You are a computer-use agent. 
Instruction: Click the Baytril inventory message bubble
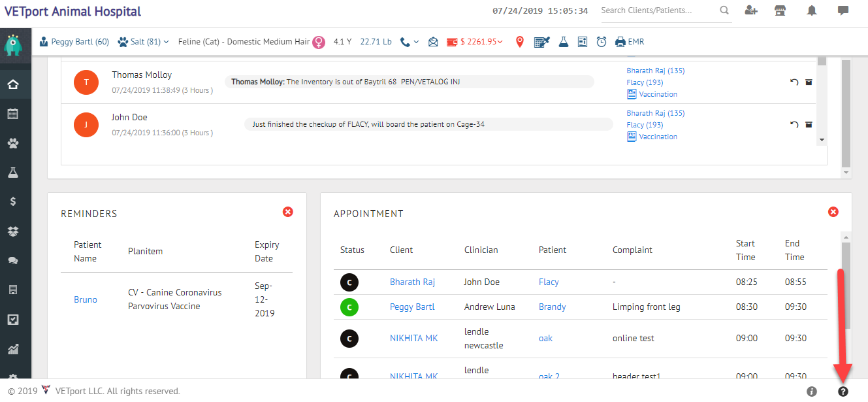point(410,82)
